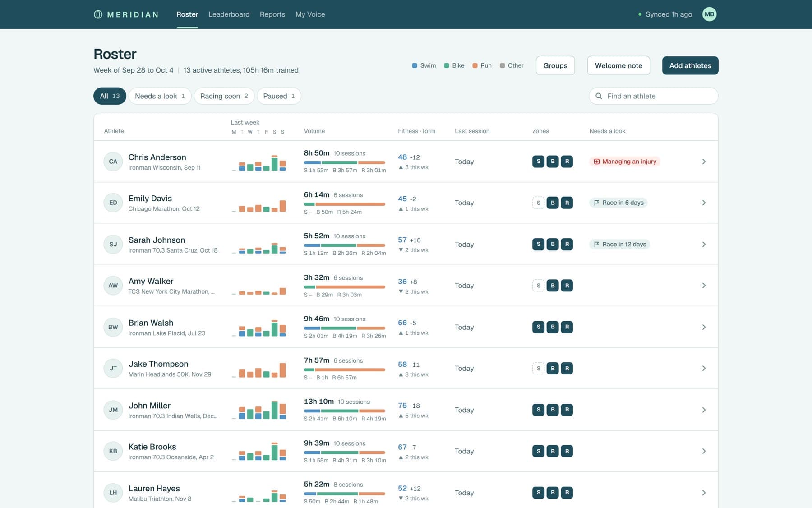812x508 pixels.
Task: Open the Welcome note button
Action: [x=618, y=65]
